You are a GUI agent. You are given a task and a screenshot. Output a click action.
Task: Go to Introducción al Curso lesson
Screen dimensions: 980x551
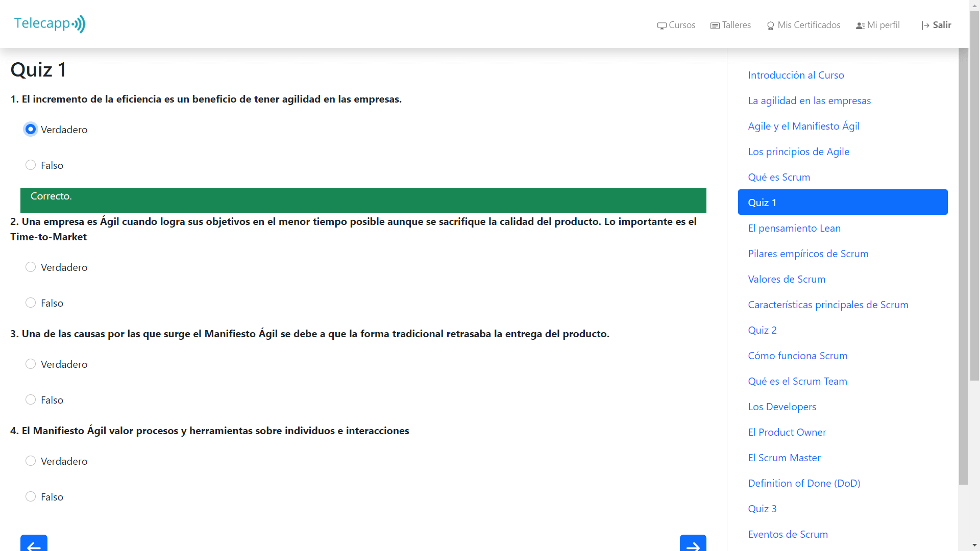(796, 75)
